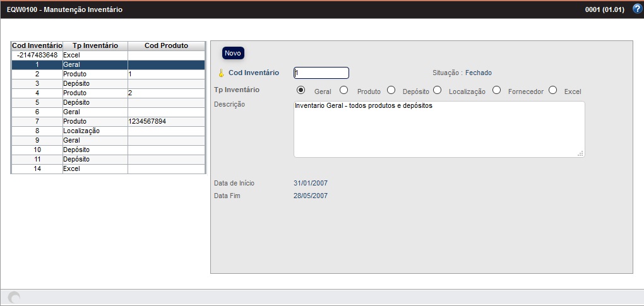Screen dimensions: 644x306
Task: Open the help question mark icon
Action: pyautogui.click(x=637, y=9)
